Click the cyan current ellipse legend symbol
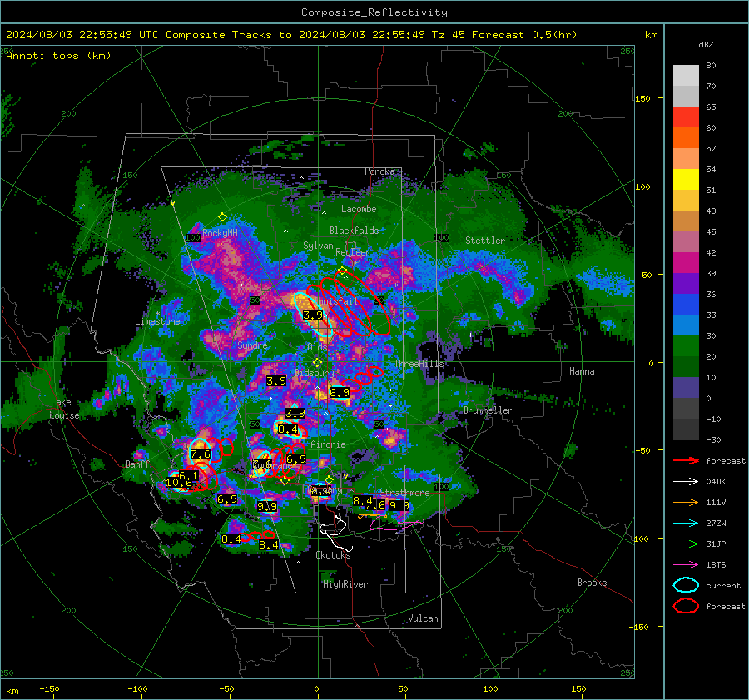The image size is (749, 700). [x=686, y=585]
